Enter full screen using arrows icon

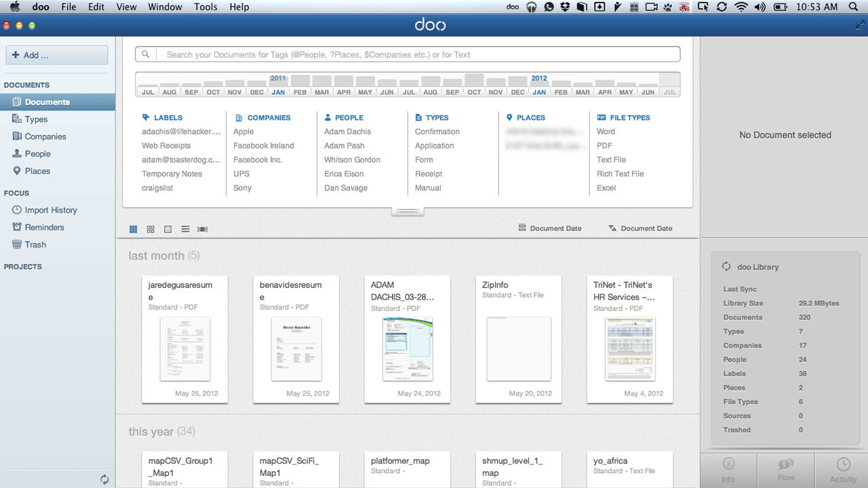click(860, 25)
